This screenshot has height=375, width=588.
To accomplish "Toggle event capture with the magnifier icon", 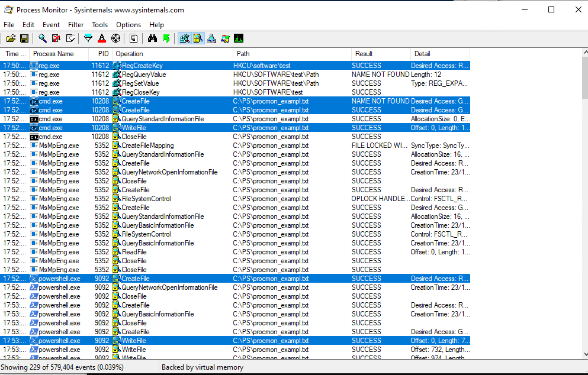I will point(43,38).
